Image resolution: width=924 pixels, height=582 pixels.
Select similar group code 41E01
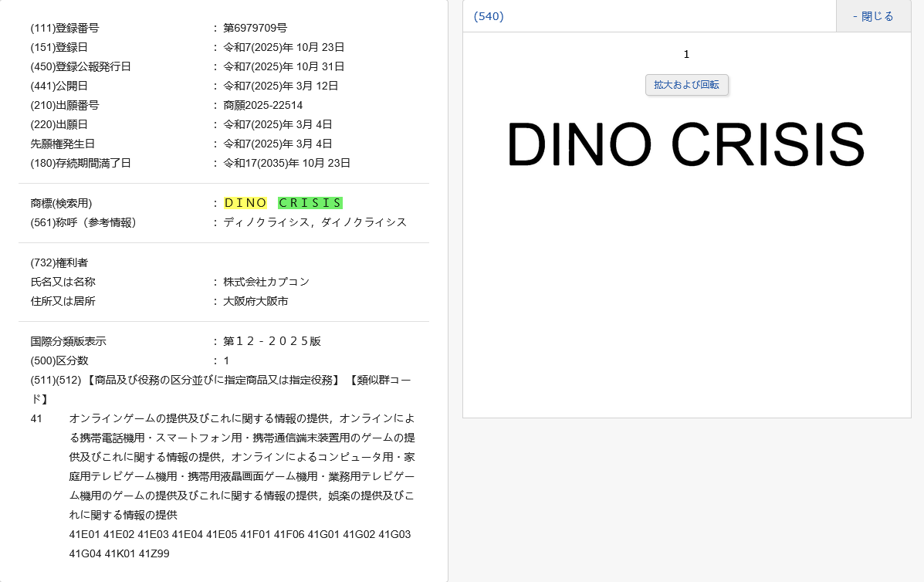pos(85,535)
